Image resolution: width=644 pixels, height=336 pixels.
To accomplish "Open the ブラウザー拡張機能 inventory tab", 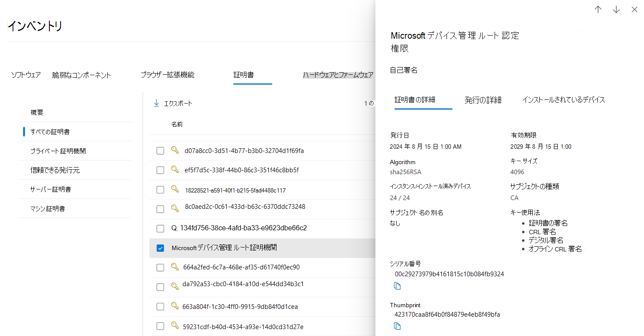I will tap(167, 75).
